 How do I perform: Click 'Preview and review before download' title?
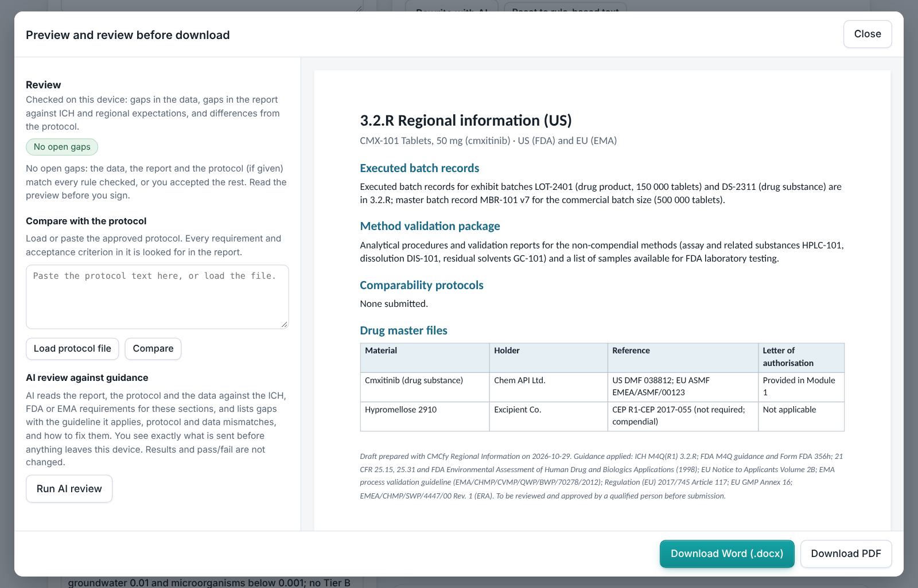(128, 35)
